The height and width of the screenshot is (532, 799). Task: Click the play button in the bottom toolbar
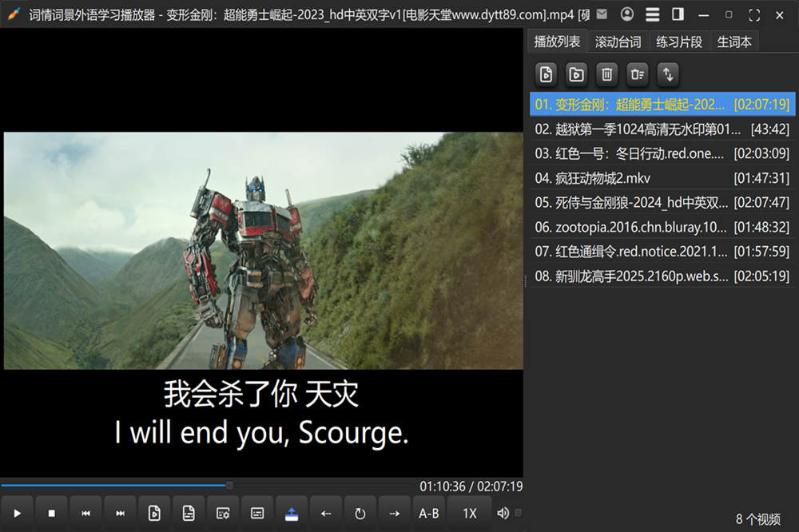(18, 513)
